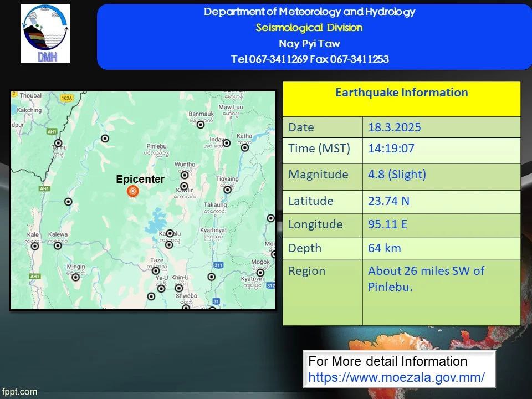Click the telephone and fax number line
Screen dimensions: 532x399
click(309, 59)
